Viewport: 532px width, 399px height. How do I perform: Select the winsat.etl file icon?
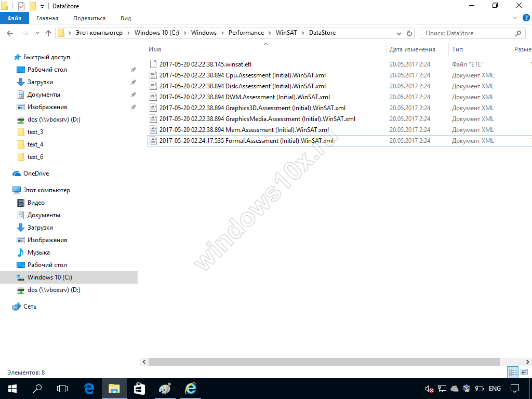pyautogui.click(x=153, y=64)
